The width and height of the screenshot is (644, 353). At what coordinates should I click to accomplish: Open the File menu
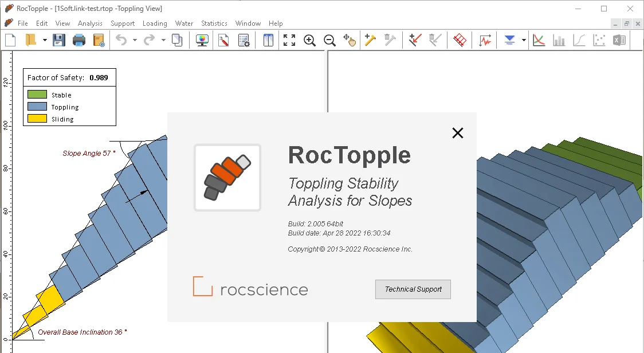click(x=23, y=23)
